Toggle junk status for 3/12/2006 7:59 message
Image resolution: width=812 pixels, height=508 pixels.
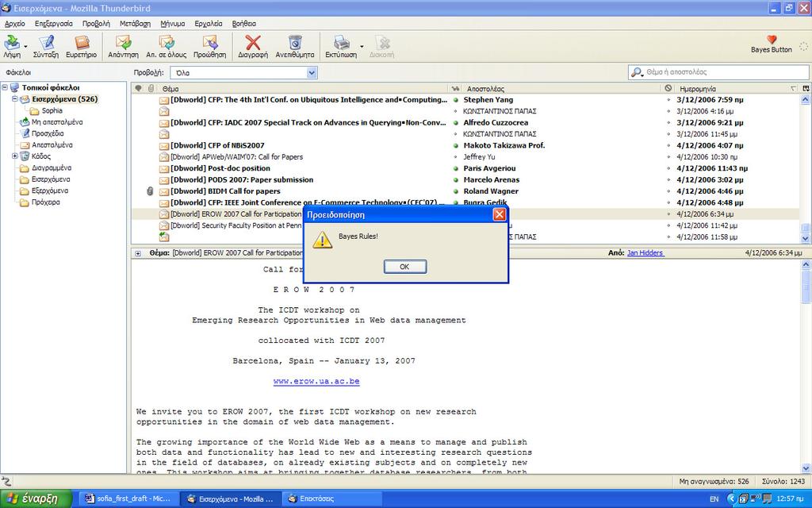[x=668, y=99]
